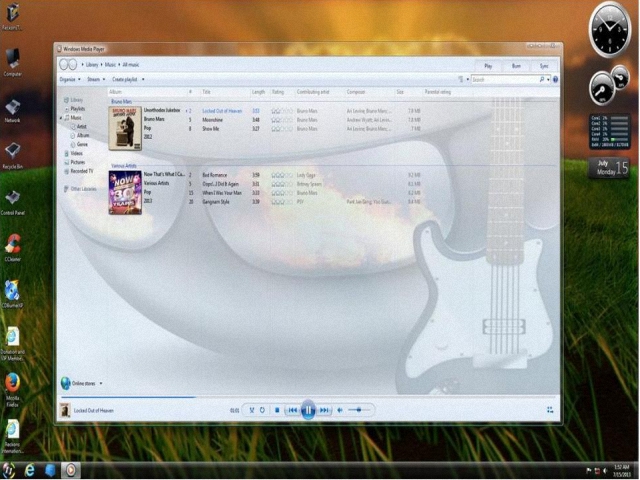This screenshot has width=640, height=480.
Task: Open the Recycle Bin desktop icon
Action: pyautogui.click(x=13, y=155)
